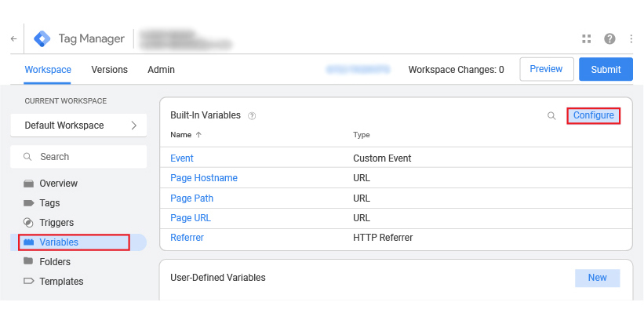Open the Referrer variable link
The width and height of the screenshot is (644, 324).
187,238
